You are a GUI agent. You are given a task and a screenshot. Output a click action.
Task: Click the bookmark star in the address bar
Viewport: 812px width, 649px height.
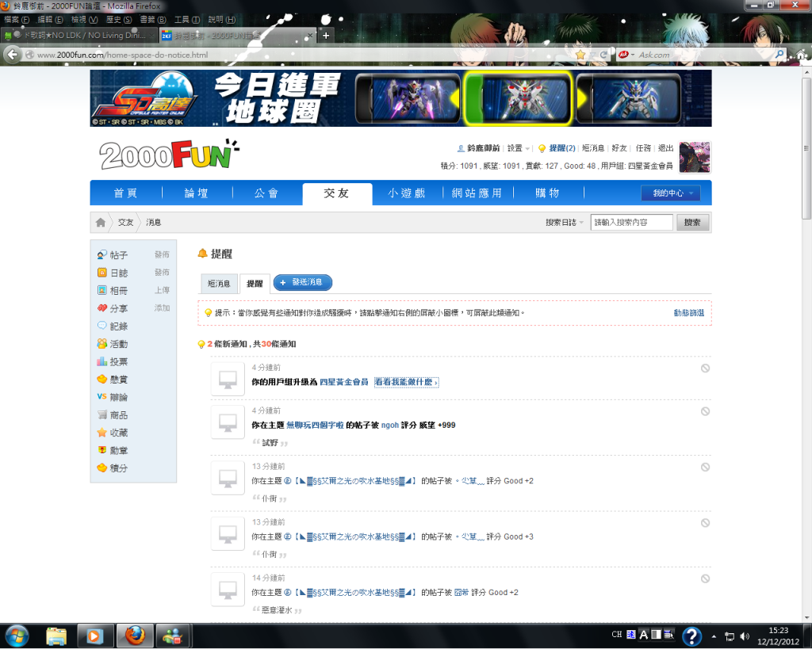pyautogui.click(x=580, y=55)
